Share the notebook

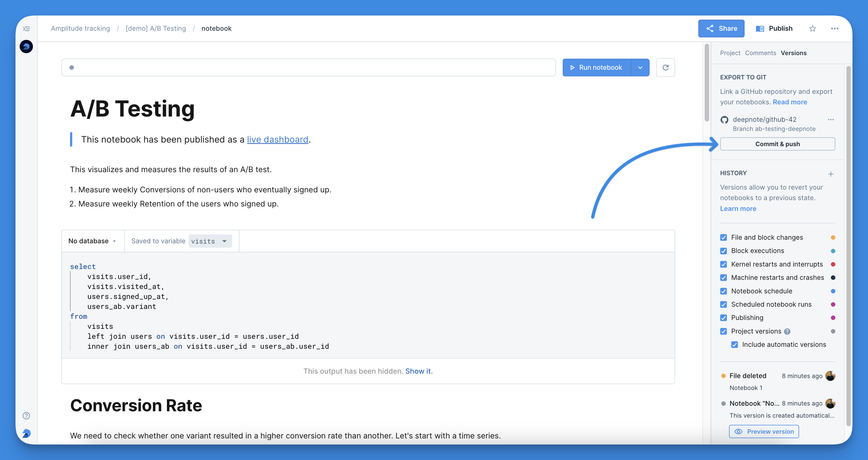(721, 28)
